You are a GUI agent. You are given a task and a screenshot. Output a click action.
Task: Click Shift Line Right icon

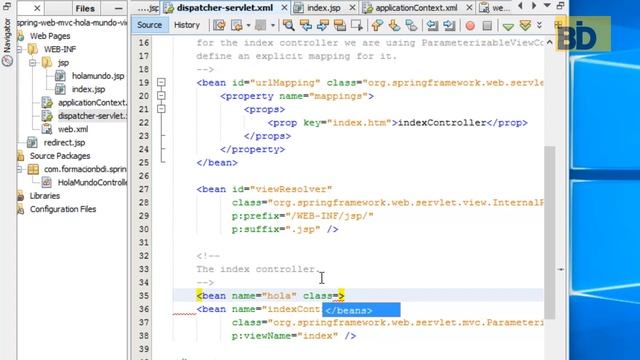(x=449, y=25)
